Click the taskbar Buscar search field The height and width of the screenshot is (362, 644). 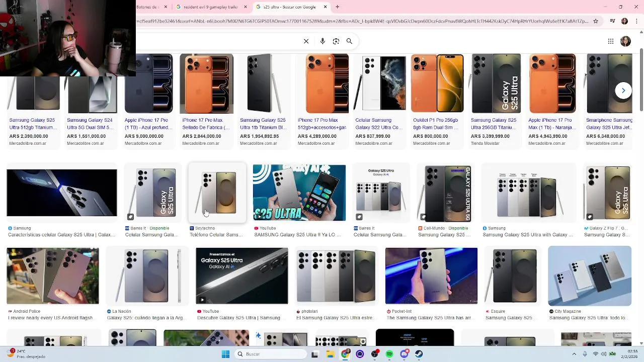(271, 354)
